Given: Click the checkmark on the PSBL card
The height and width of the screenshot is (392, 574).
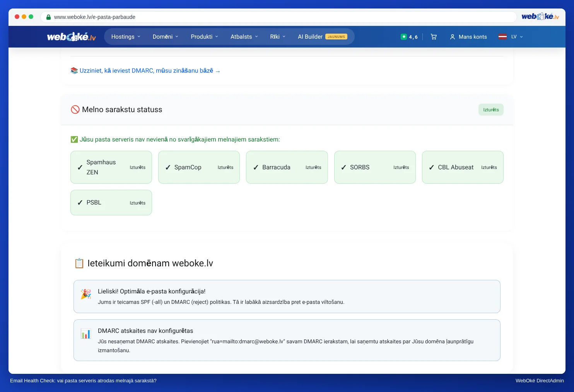Looking at the screenshot, I should pyautogui.click(x=80, y=203).
